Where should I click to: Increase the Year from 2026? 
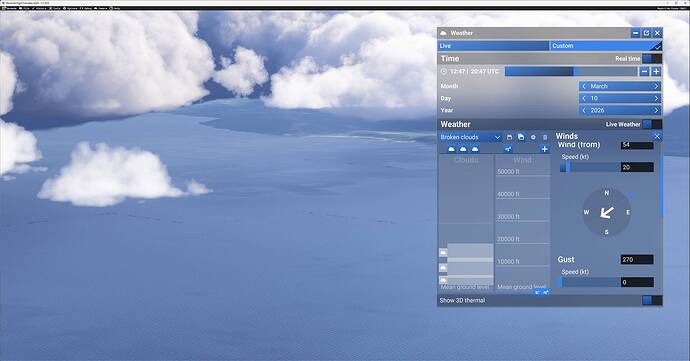click(x=656, y=111)
